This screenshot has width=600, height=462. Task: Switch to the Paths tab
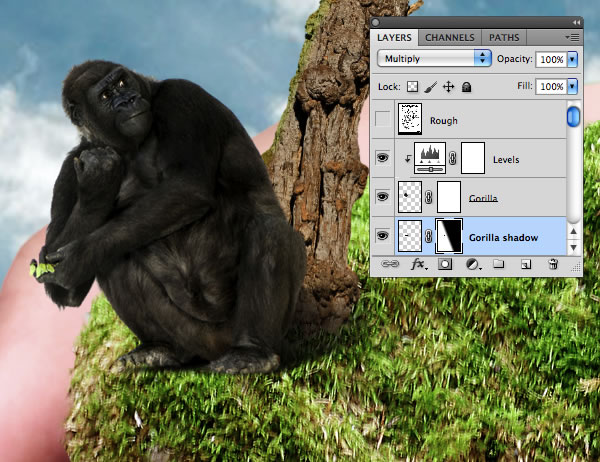tap(504, 38)
